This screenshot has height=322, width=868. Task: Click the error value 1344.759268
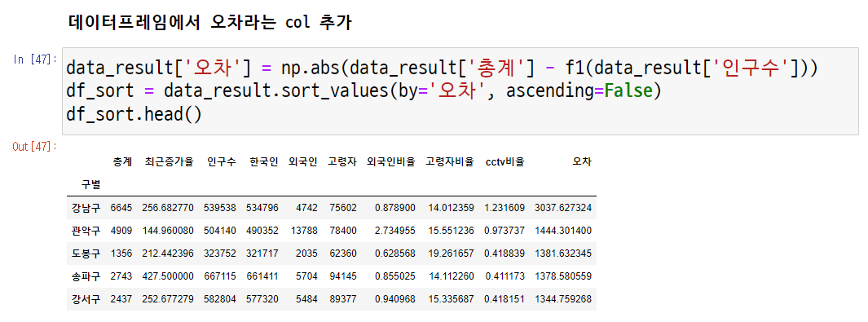click(x=563, y=298)
